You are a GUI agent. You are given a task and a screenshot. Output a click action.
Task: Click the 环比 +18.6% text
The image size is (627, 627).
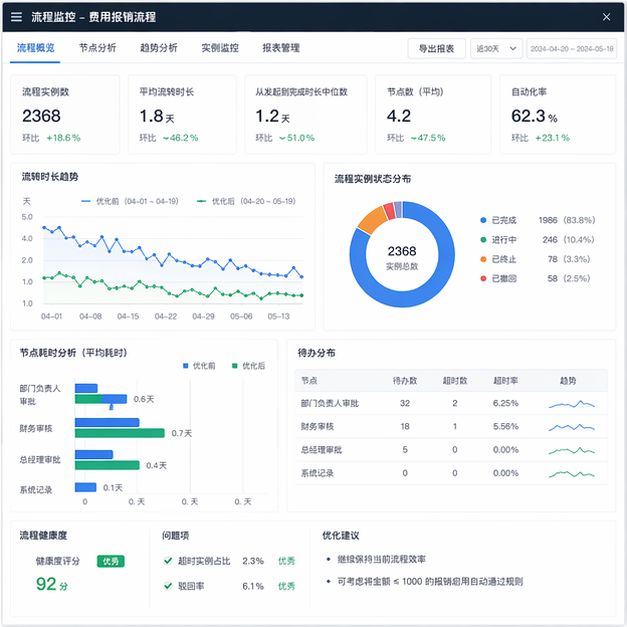coord(51,138)
